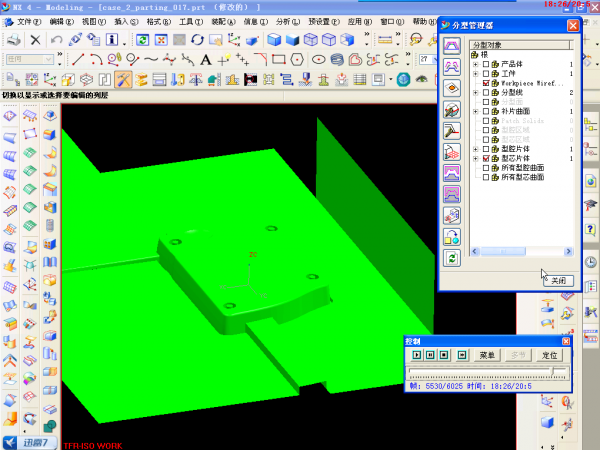The width and height of the screenshot is (600, 450).
Task: Select the ellipse curve tool
Action: coord(318,59)
